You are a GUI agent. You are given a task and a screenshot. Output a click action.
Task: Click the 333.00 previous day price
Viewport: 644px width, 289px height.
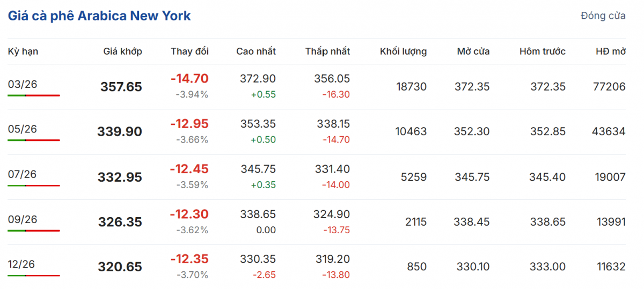549,267
